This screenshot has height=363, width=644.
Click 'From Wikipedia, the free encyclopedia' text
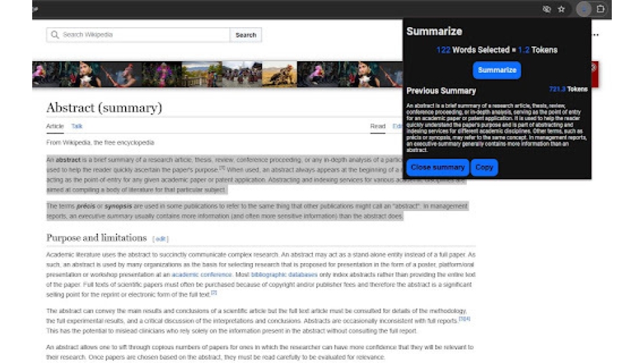click(100, 142)
